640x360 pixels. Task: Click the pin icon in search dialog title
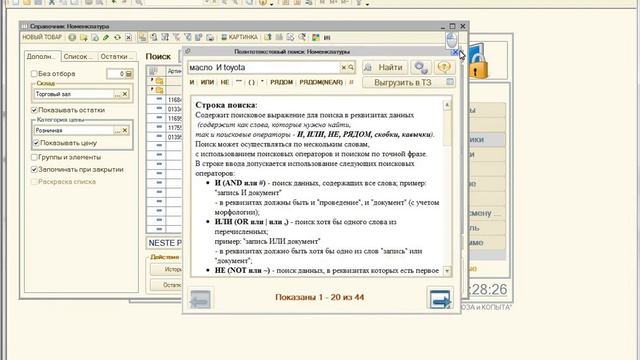coord(188,51)
